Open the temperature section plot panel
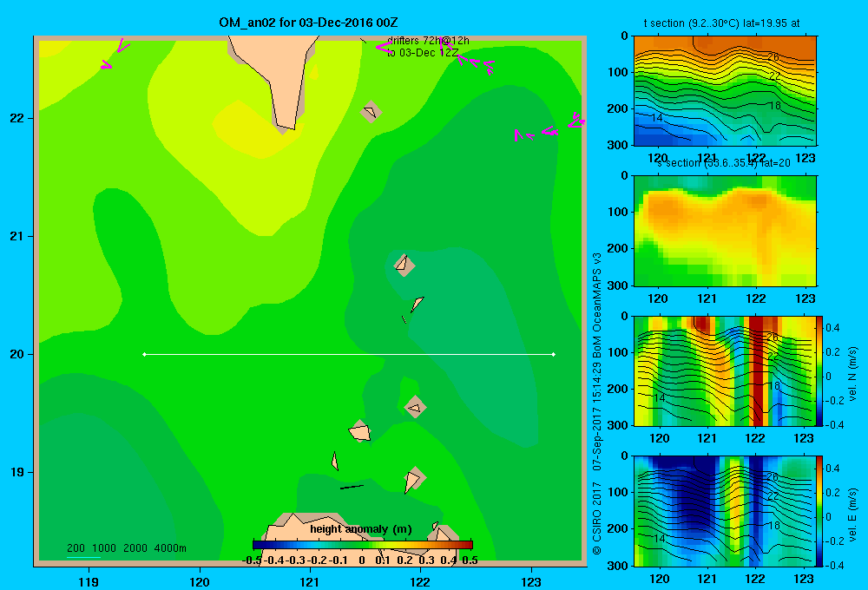Viewport: 868px width, 590px height. click(725, 91)
